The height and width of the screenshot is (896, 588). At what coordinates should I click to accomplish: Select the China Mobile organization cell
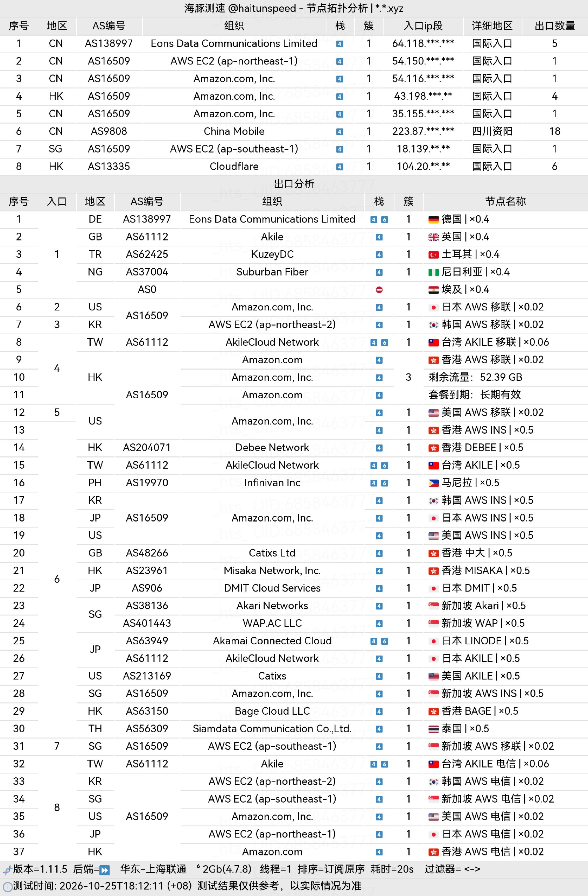[x=234, y=131]
